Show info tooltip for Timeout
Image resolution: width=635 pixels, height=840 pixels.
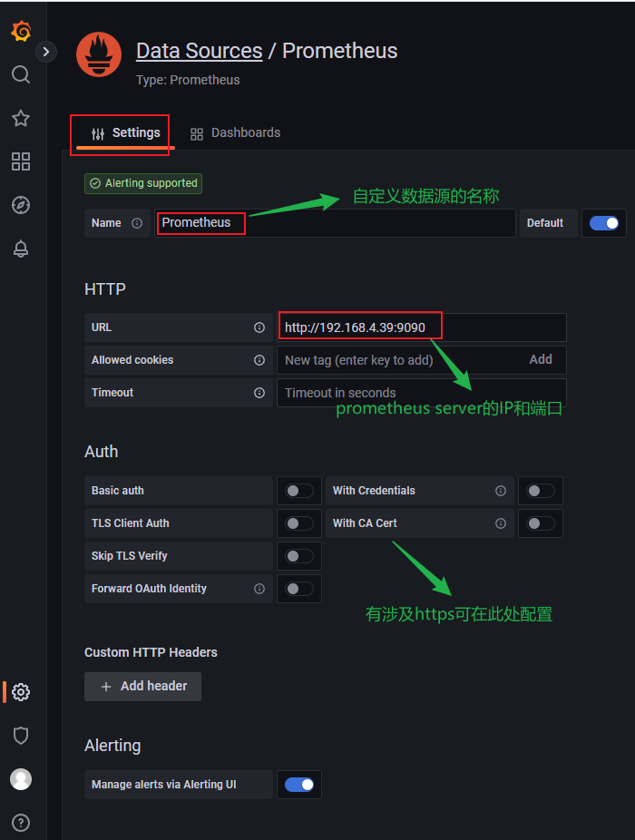[x=259, y=393]
